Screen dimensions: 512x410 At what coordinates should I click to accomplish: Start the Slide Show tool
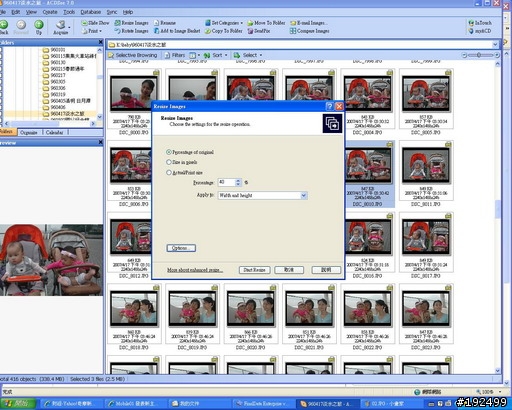95,23
